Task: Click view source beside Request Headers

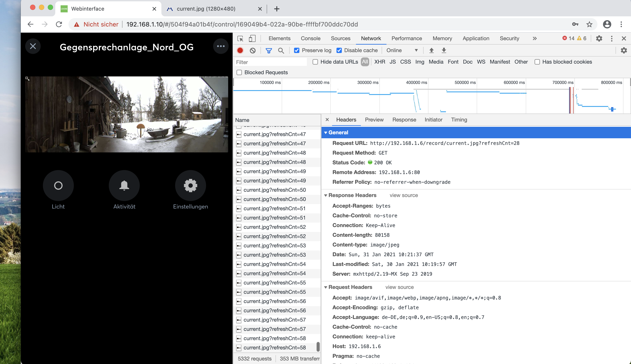Action: coord(399,287)
